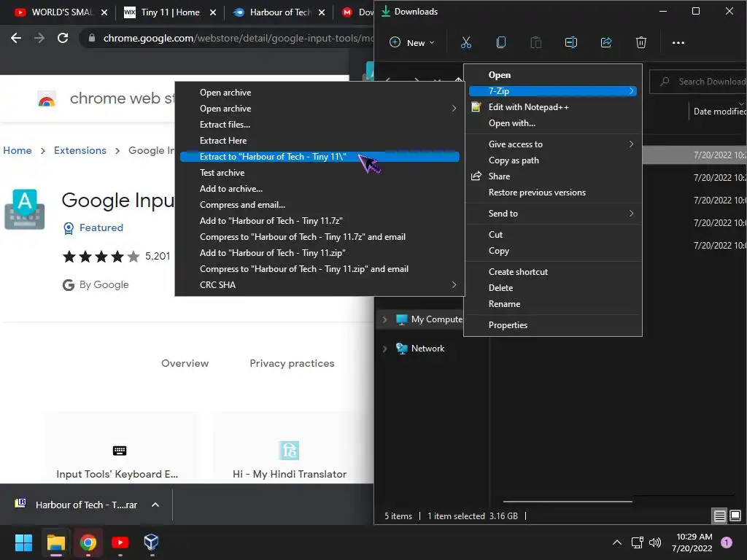747x560 pixels.
Task: Choose Test archive in 7-Zip submenu
Action: [320, 173]
